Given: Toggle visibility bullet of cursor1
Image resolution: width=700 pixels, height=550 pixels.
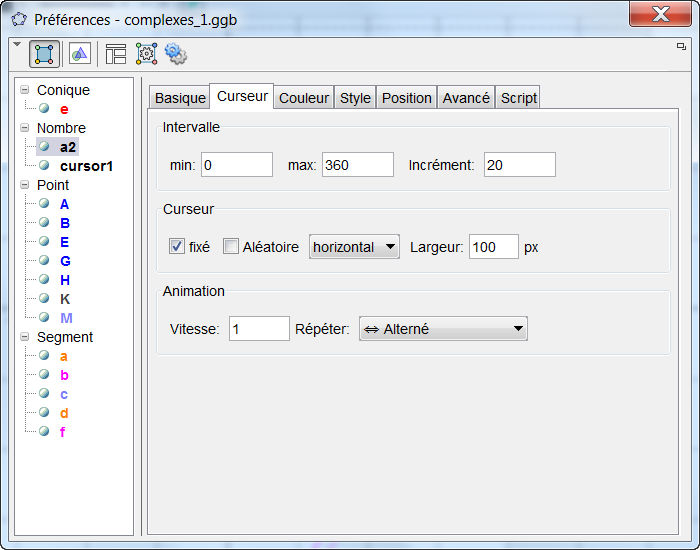Looking at the screenshot, I should click(44, 165).
